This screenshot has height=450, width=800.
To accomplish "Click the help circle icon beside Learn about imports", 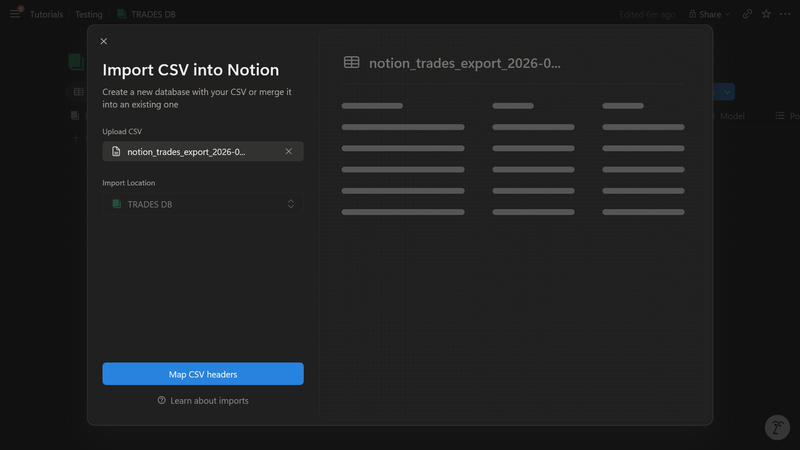I will click(x=162, y=401).
